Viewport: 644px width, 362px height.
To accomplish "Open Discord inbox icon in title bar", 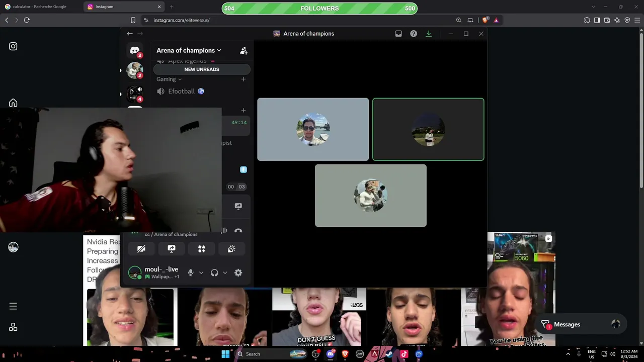I will (x=398, y=34).
